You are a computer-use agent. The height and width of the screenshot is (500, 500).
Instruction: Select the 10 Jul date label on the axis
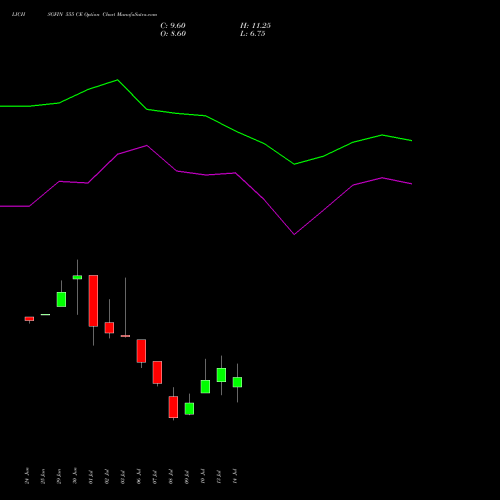pos(203,477)
